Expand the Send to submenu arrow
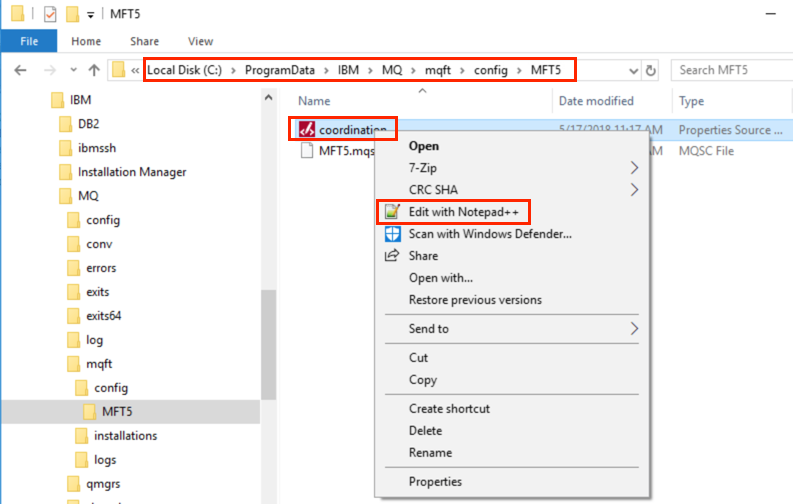 (x=634, y=329)
